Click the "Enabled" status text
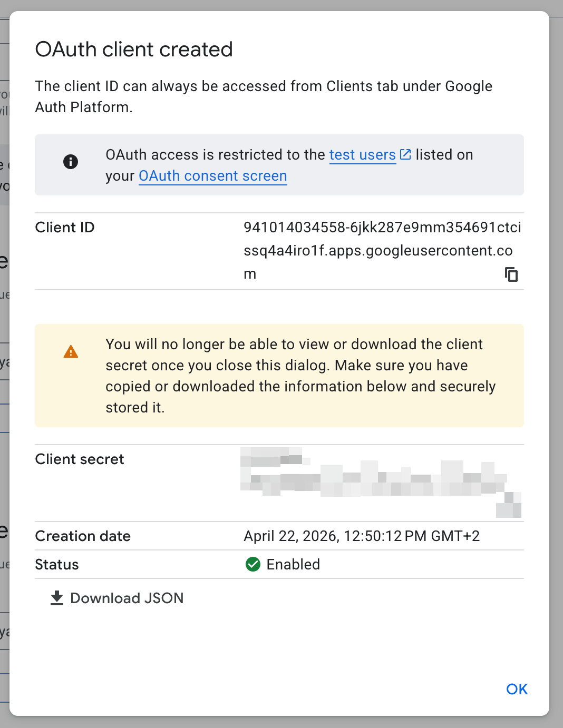This screenshot has width=563, height=728. [x=293, y=565]
